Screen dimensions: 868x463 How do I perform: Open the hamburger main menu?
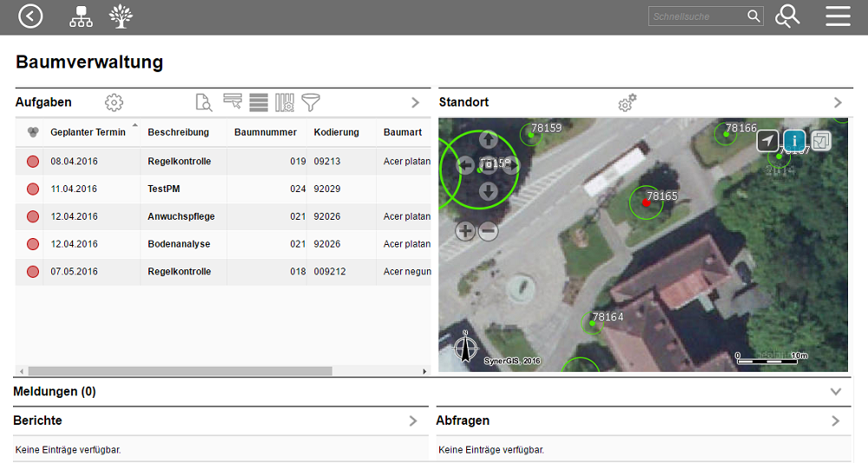[x=838, y=17]
